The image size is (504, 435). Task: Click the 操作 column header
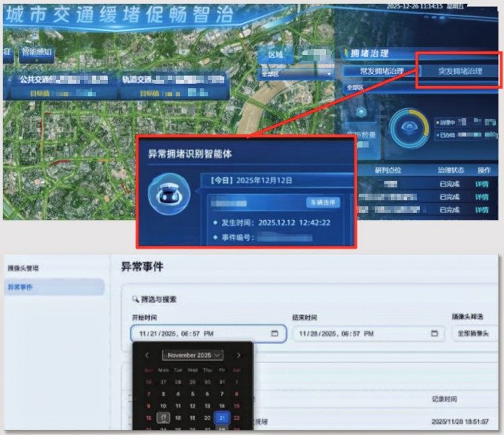click(484, 170)
